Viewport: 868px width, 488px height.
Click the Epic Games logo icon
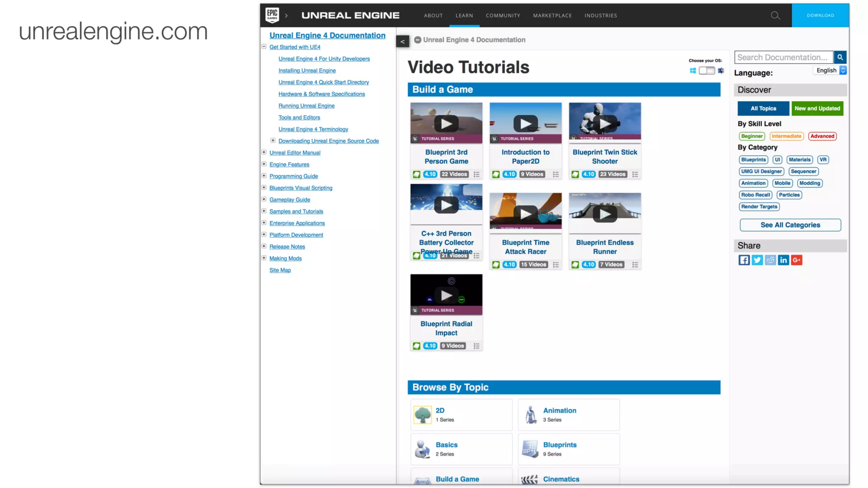[x=272, y=15]
